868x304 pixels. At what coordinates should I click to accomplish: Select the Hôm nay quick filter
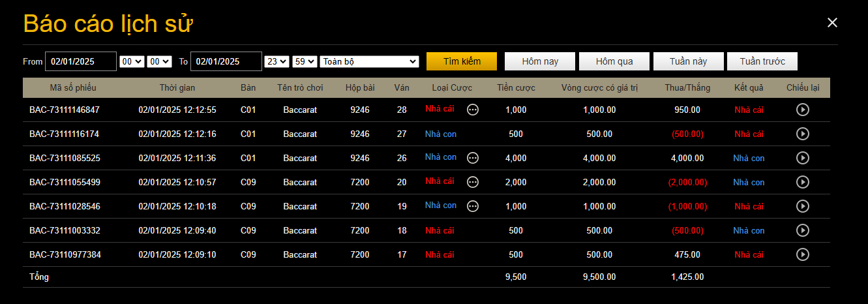tap(540, 61)
